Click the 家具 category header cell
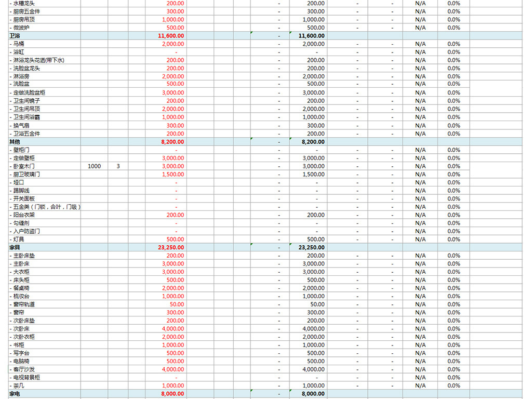This screenshot has width=532, height=399. click(x=45, y=247)
